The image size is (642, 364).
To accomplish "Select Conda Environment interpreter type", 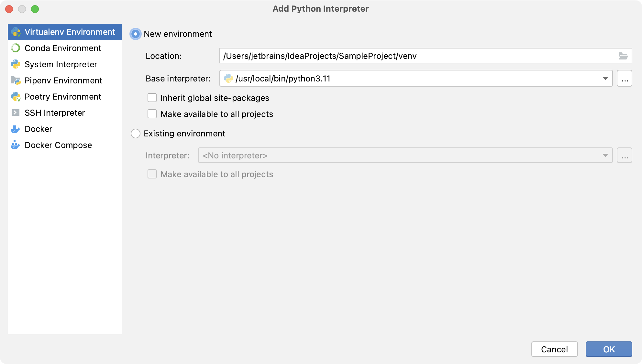I will coord(63,48).
